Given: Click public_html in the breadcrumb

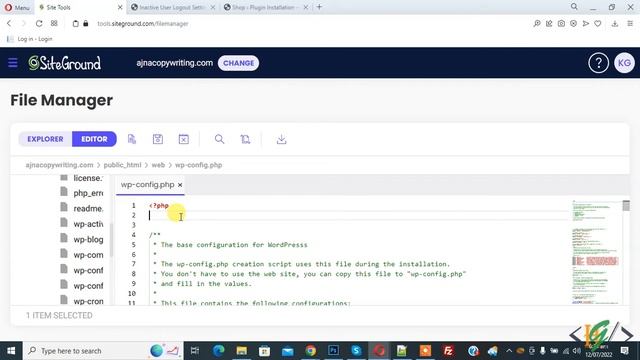Looking at the screenshot, I should pos(122,165).
